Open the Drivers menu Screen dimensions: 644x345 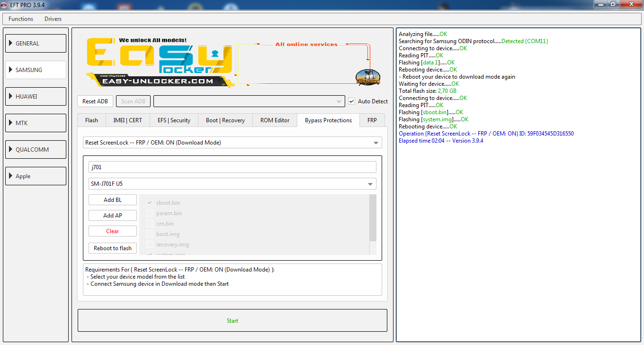[x=53, y=19]
